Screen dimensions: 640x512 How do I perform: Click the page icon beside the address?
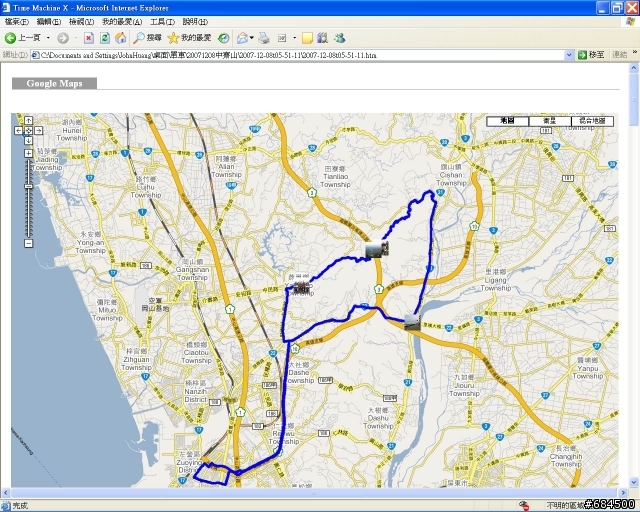36,55
